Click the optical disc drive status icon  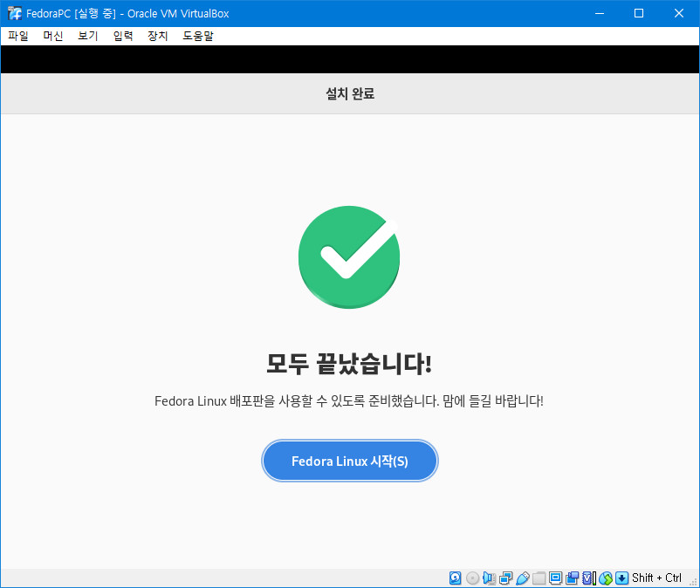[x=472, y=578]
